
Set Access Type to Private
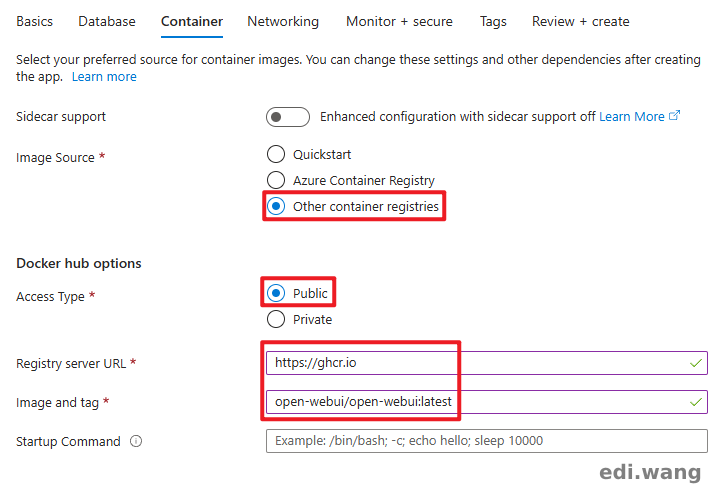[x=276, y=320]
